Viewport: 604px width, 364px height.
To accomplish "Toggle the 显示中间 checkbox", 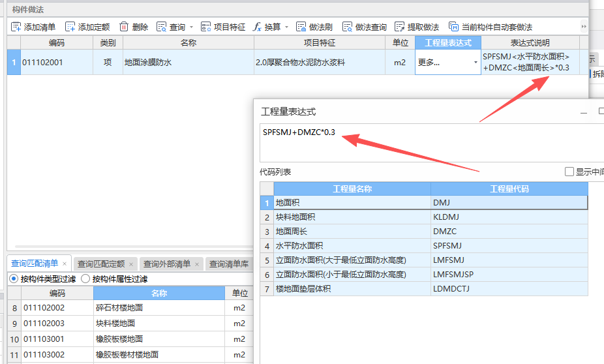I will tap(569, 172).
